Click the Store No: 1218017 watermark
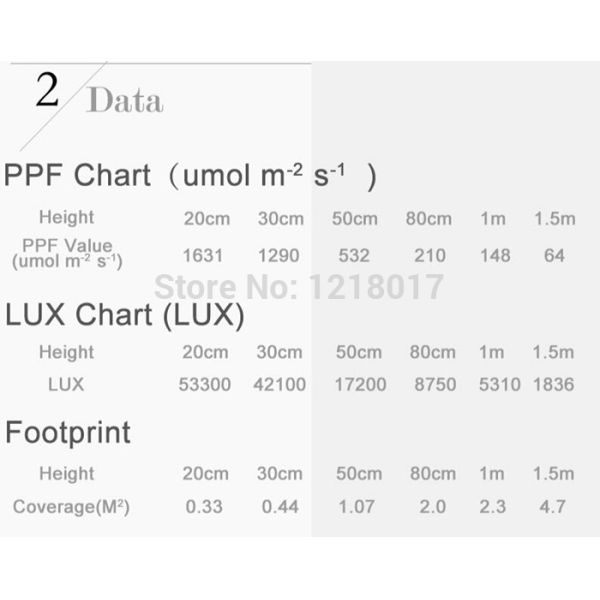 coord(298,287)
